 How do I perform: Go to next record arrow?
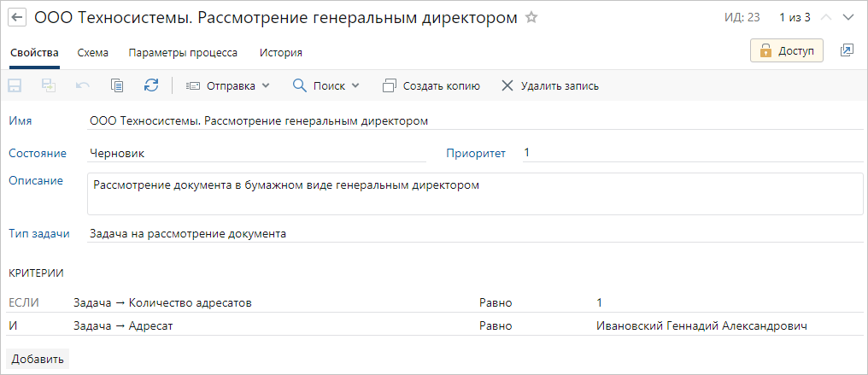847,18
